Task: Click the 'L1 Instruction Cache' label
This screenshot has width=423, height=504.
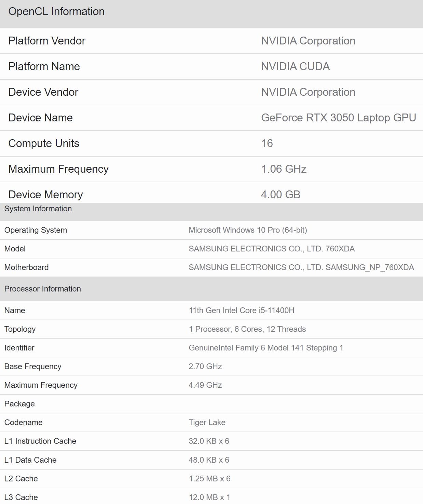Action: pyautogui.click(x=40, y=441)
